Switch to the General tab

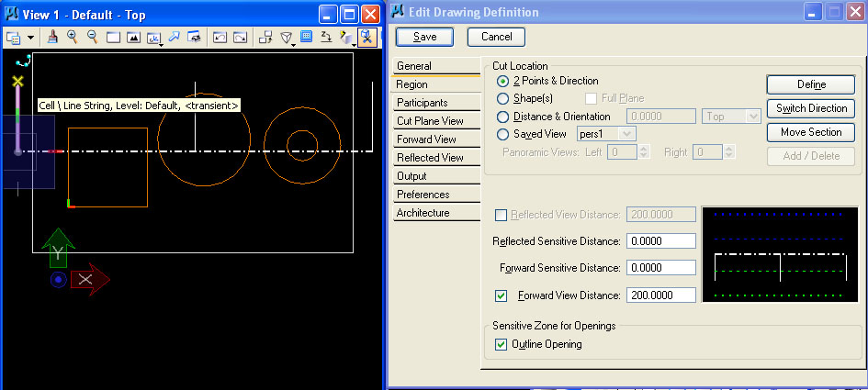click(436, 66)
